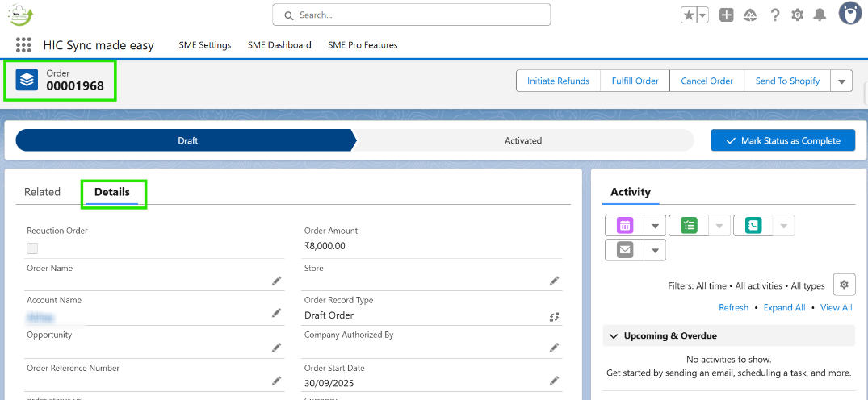This screenshot has width=868, height=400.
Task: Switch to the Related tab
Action: coord(42,192)
